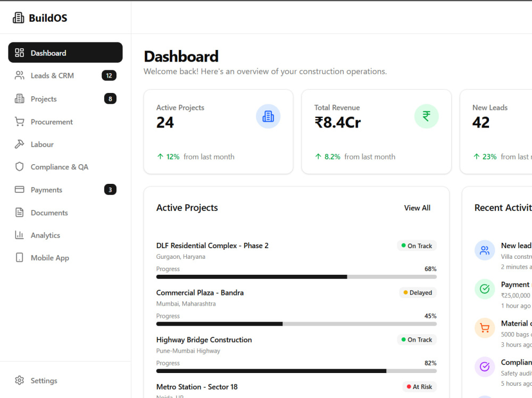Click the Mobile App phone icon
The width and height of the screenshot is (532, 398).
[19, 258]
